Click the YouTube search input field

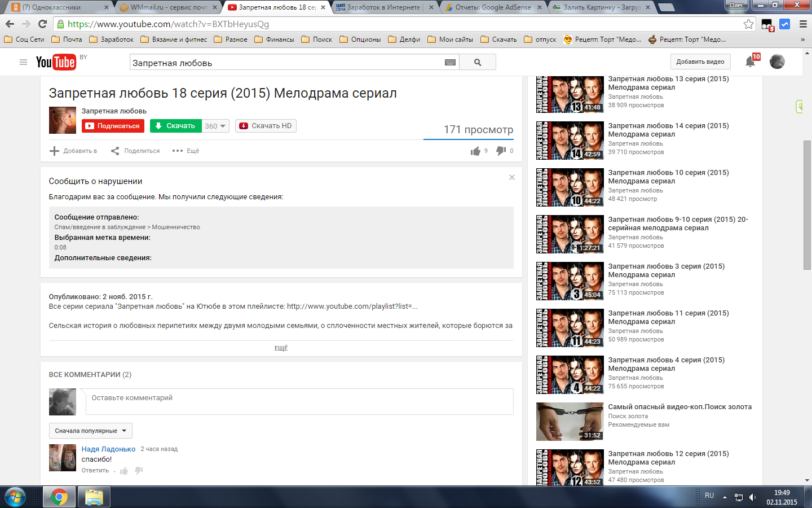click(x=286, y=63)
